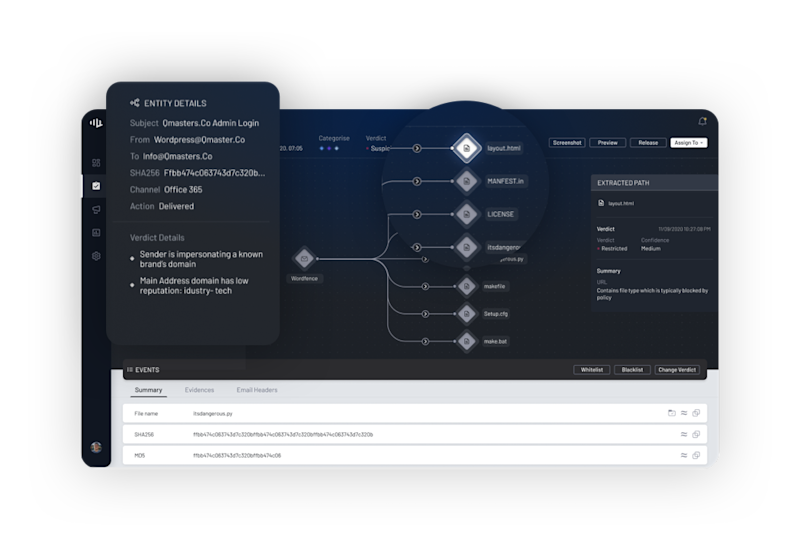Click the file icon beside layout.html in Extracted Path

click(x=601, y=203)
